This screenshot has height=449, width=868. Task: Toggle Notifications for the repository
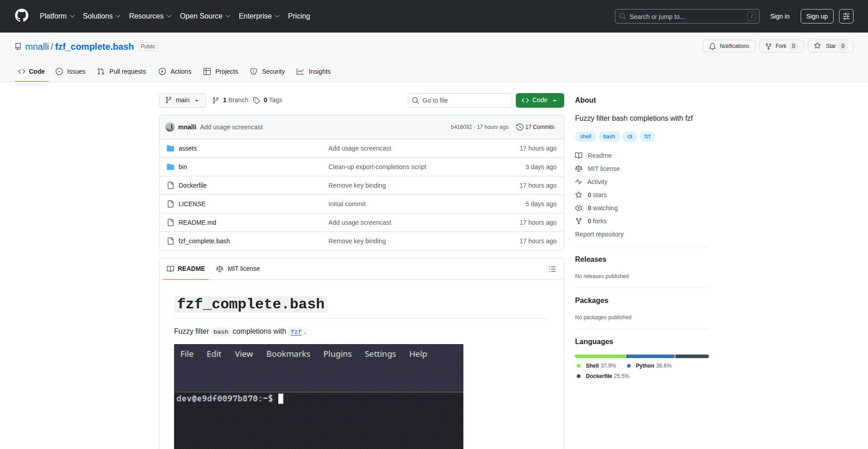tap(729, 46)
